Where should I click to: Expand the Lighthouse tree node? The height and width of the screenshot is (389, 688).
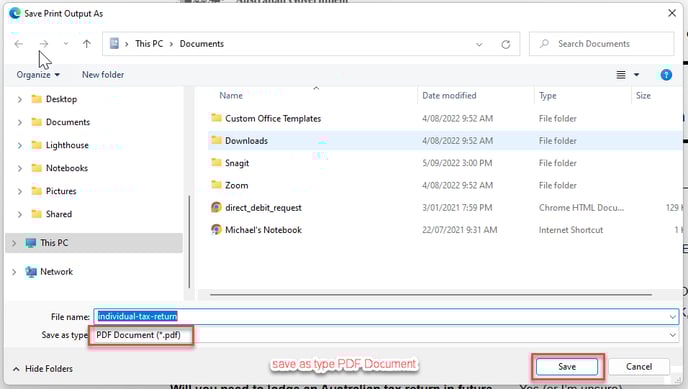(19, 145)
